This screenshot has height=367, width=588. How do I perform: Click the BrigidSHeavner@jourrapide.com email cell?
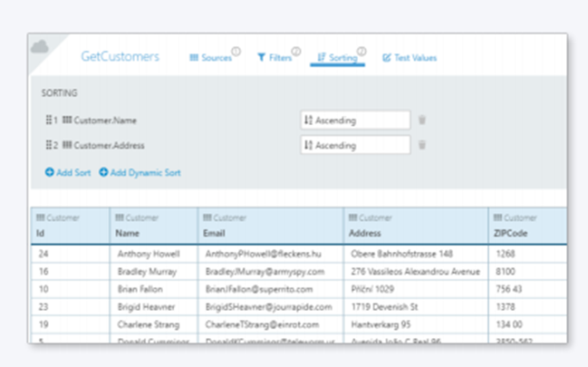coord(270,306)
